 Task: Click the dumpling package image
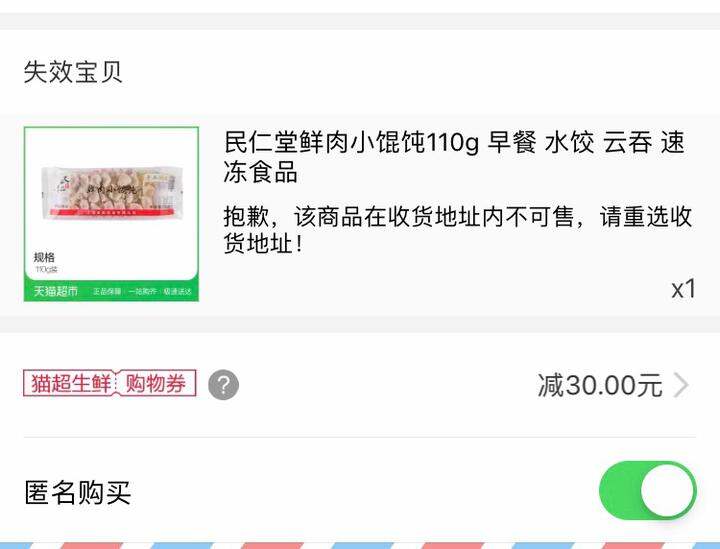coord(112,192)
